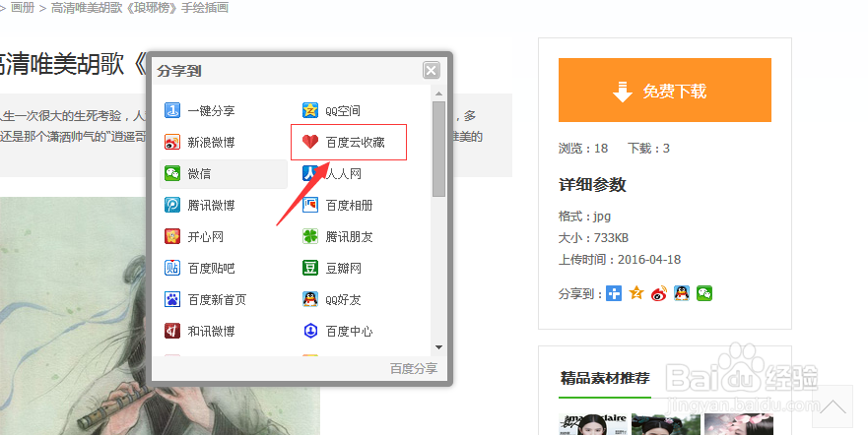Click the 上传时间：2016-04-18 text

pyautogui.click(x=620, y=259)
